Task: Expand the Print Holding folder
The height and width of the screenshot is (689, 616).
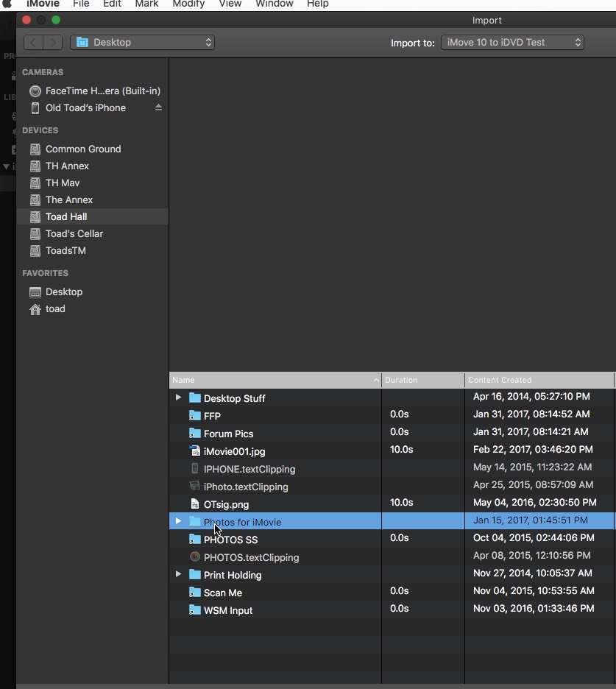Action: point(178,574)
